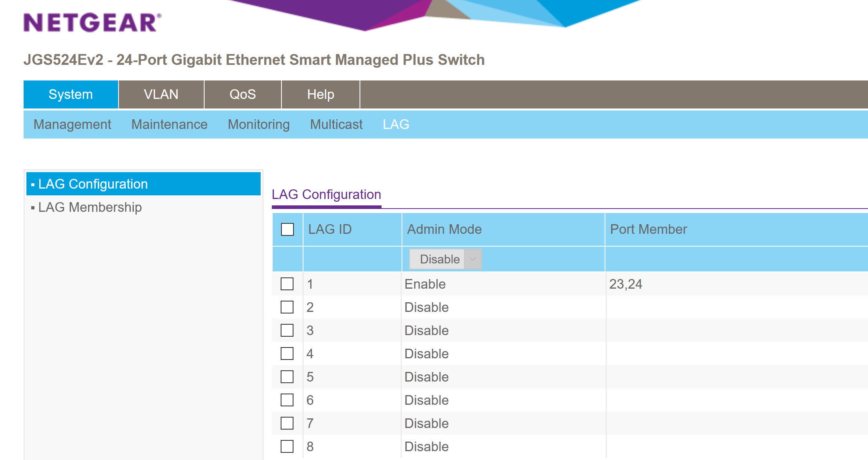Image resolution: width=868 pixels, height=460 pixels.
Task: Select the LAG 8 checkbox
Action: (x=287, y=446)
